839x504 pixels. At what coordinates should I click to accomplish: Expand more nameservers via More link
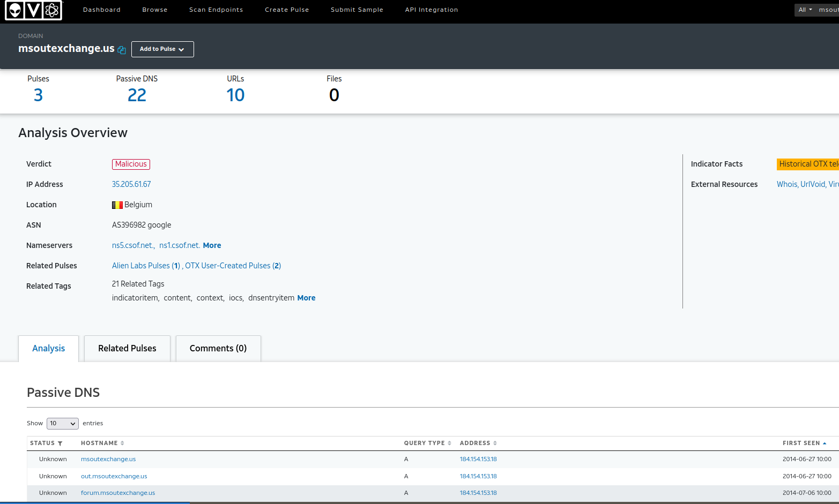tap(212, 245)
